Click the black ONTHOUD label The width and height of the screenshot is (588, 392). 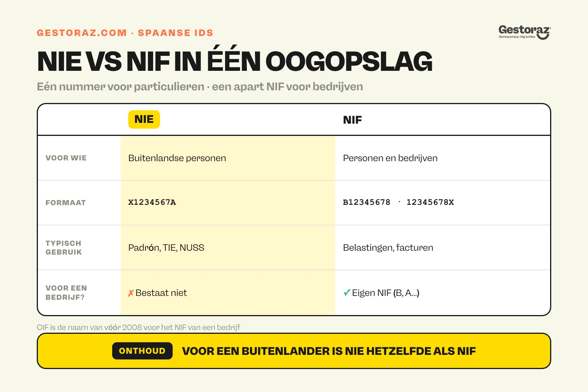click(x=142, y=351)
